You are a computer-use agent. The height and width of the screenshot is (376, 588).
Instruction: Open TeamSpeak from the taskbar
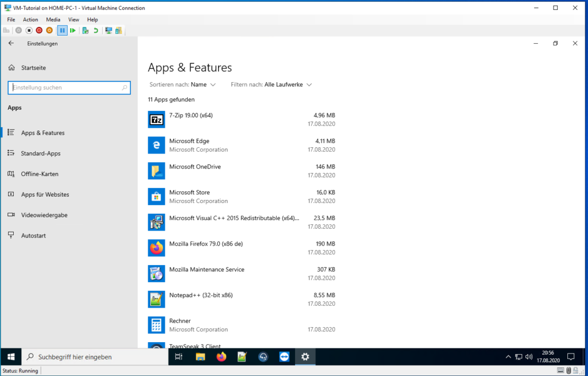263,357
